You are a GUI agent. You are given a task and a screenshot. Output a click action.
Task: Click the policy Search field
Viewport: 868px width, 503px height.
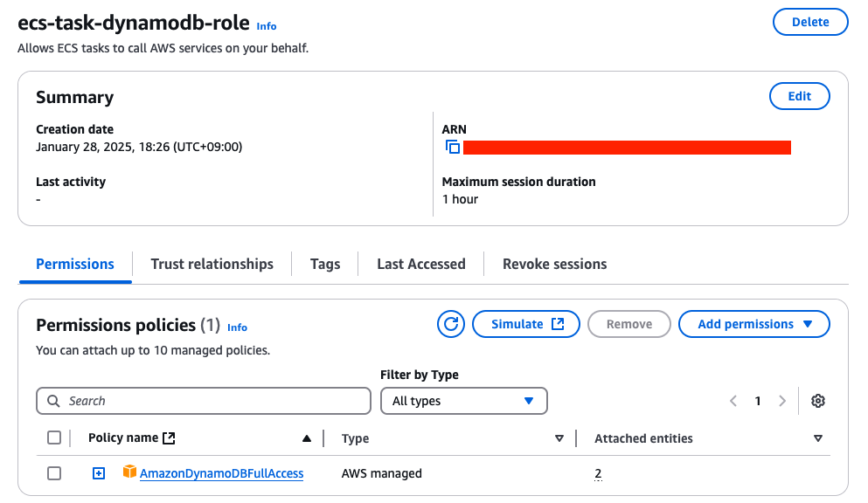[204, 401]
